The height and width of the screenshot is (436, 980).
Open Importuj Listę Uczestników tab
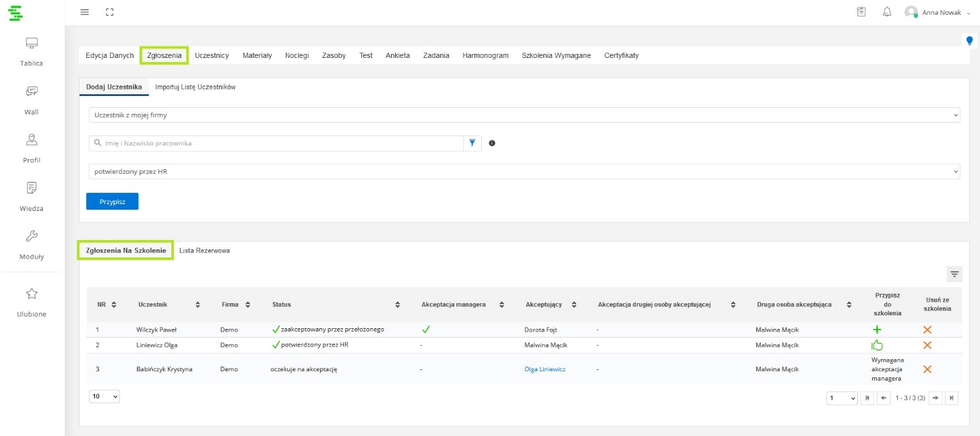(x=195, y=87)
